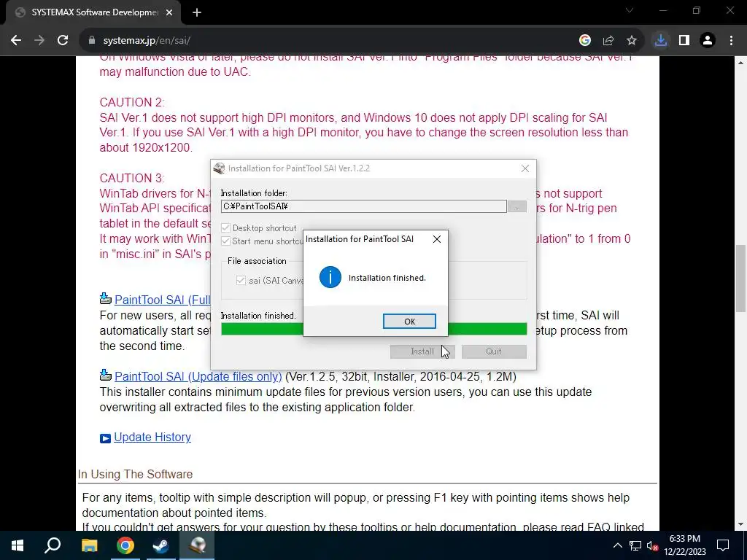Click the Google icon in the address bar
This screenshot has width=747, height=560.
click(585, 41)
